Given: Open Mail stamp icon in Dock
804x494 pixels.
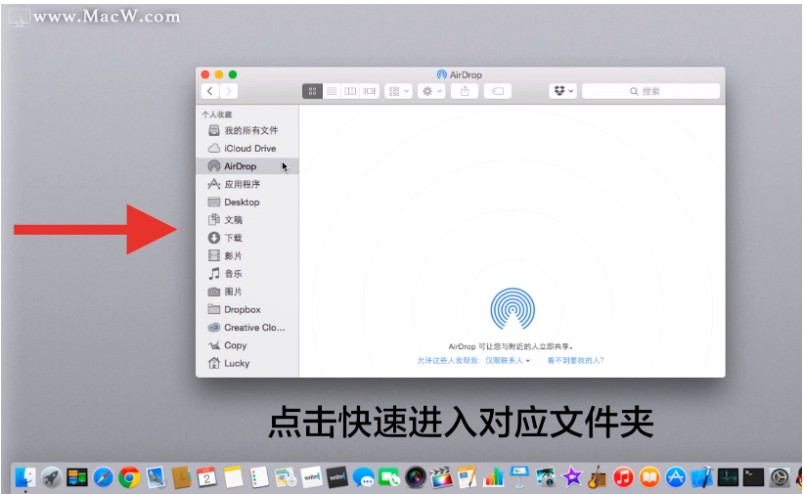Looking at the screenshot, I should pos(155,478).
